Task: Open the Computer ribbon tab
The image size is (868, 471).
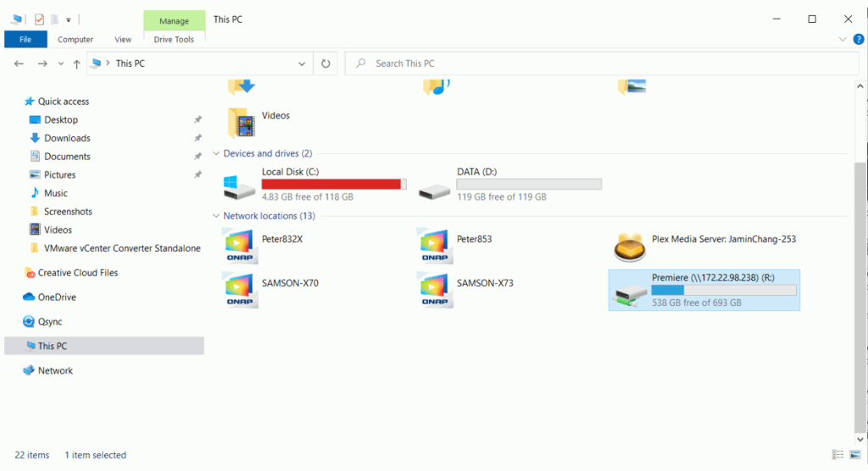Action: (75, 39)
